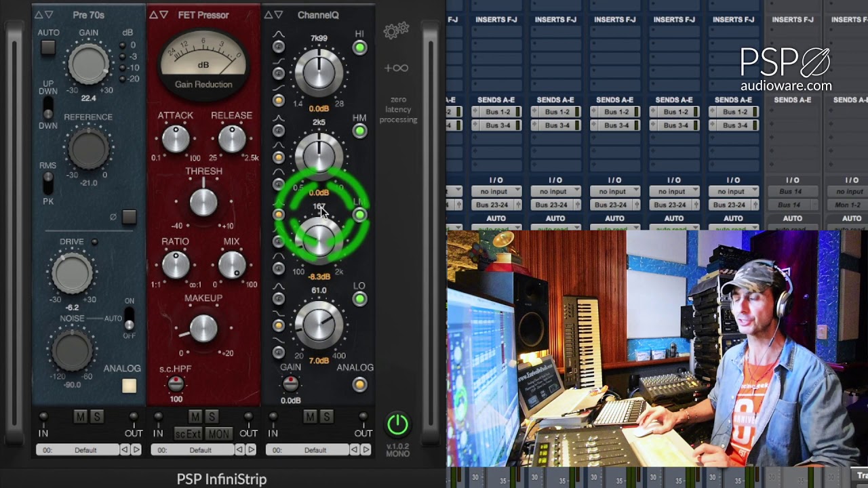868x488 pixels.
Task: Select widest bell Q in LM band
Action: [279, 268]
